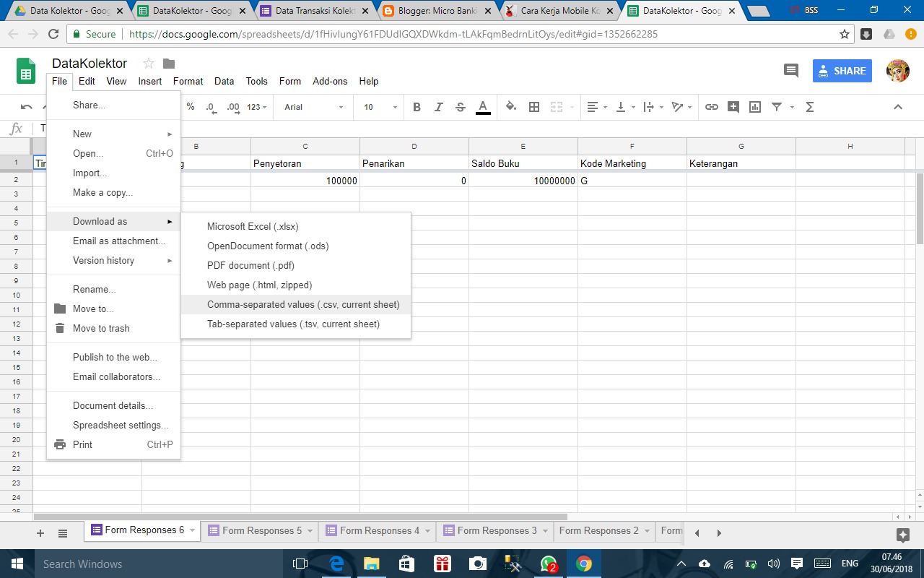Open the fill color tool
The height and width of the screenshot is (578, 924).
click(x=510, y=106)
